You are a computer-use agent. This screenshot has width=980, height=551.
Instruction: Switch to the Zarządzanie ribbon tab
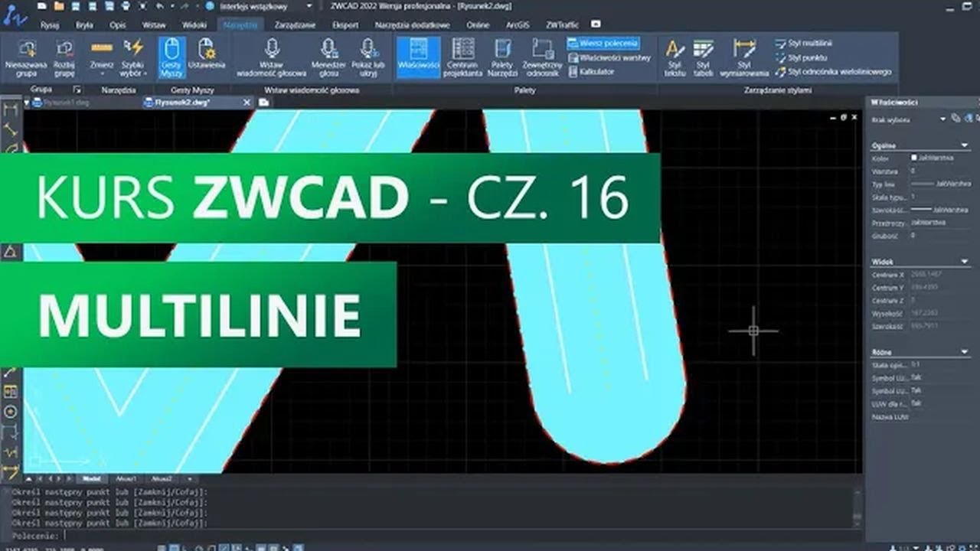295,24
